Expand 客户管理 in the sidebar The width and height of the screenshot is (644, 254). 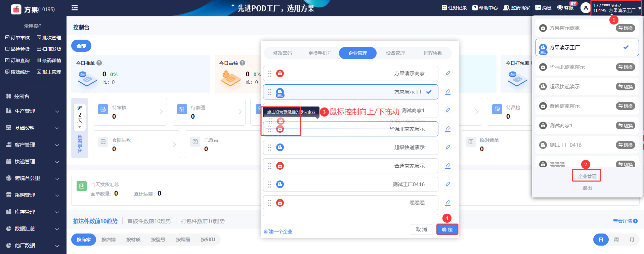33,145
